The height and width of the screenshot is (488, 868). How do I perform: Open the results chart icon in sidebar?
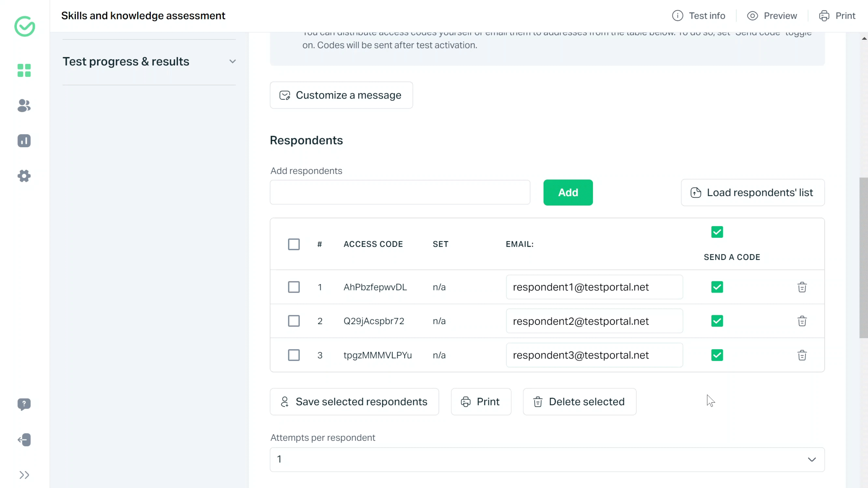24,141
